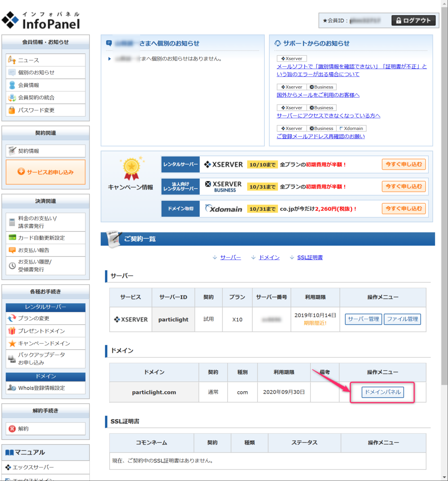The image size is (448, 481).
Task: Open ファイル管理 for particlight server
Action: pyautogui.click(x=402, y=319)
